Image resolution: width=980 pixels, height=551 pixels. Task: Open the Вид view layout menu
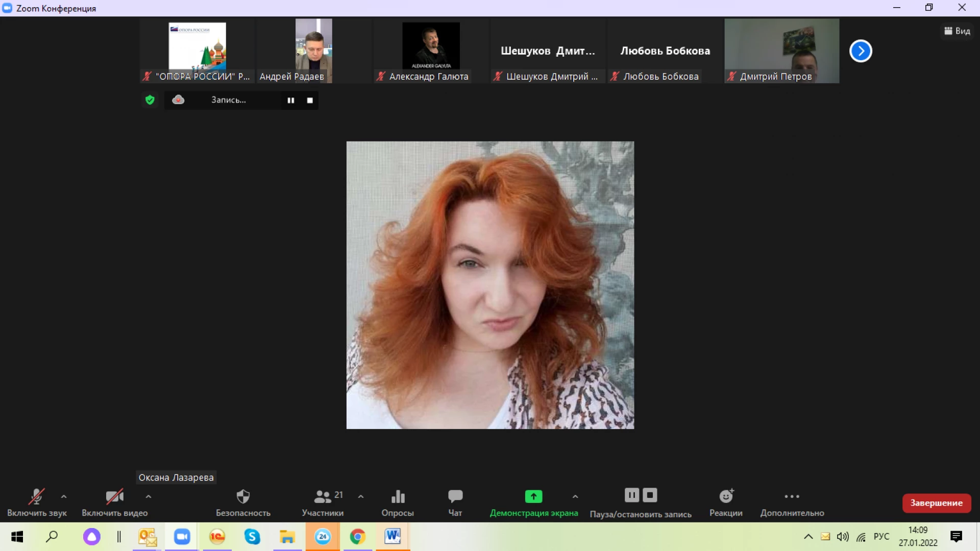957,31
